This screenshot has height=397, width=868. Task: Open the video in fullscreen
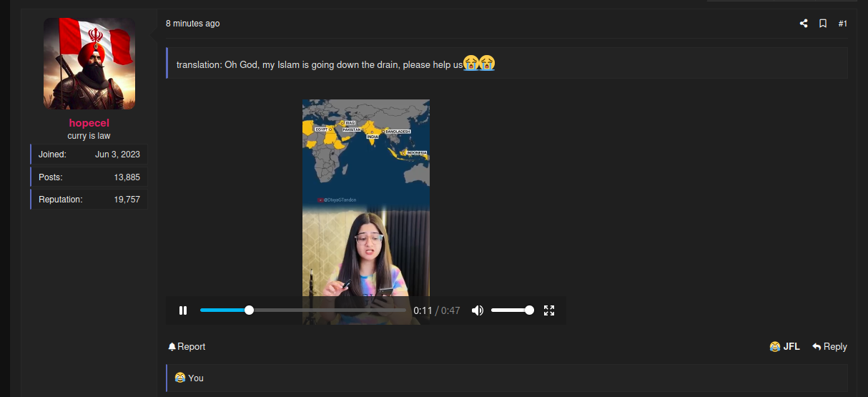tap(549, 310)
